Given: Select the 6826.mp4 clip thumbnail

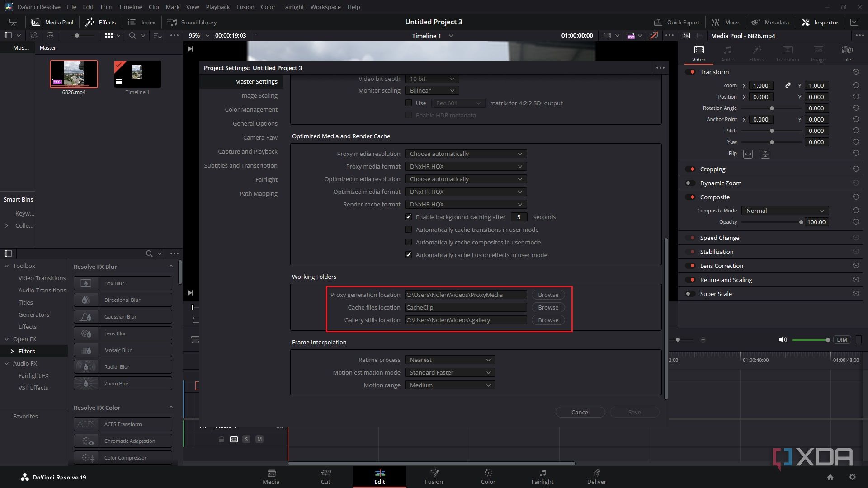Looking at the screenshot, I should (x=74, y=74).
